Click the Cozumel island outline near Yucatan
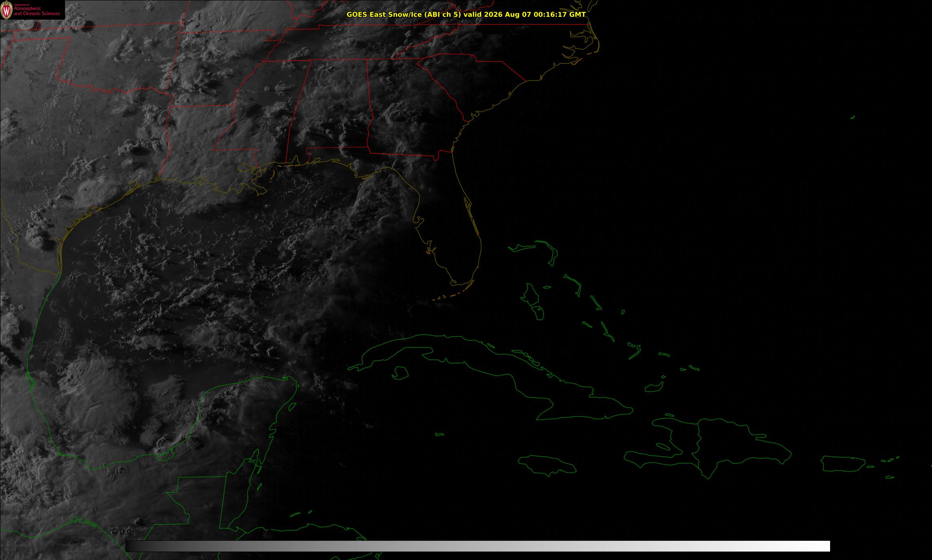The height and width of the screenshot is (560, 932). pyautogui.click(x=293, y=406)
